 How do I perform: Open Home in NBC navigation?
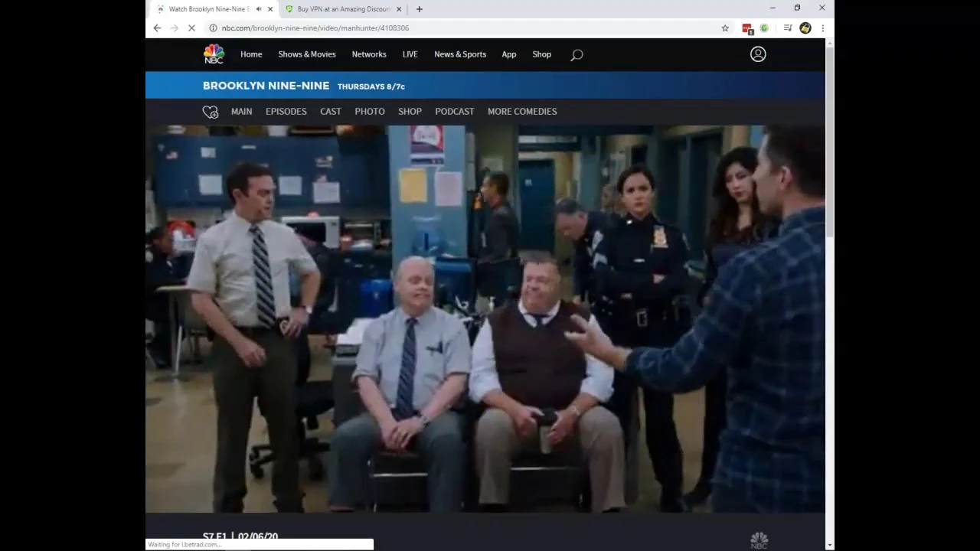point(251,54)
